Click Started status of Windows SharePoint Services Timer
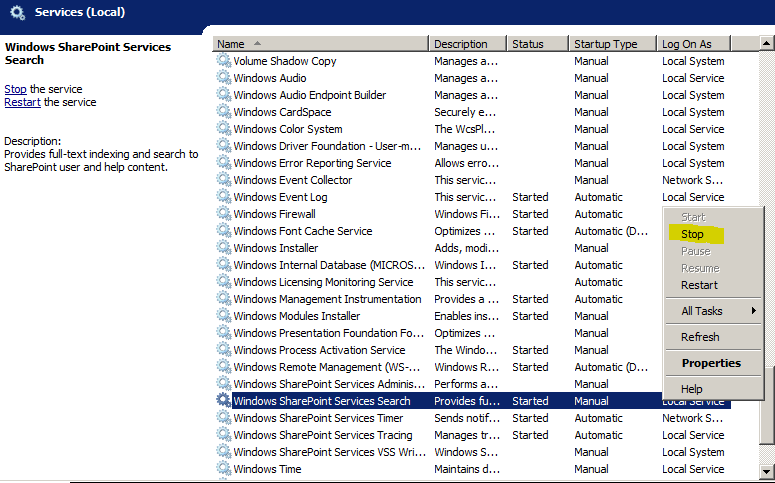 click(x=530, y=418)
